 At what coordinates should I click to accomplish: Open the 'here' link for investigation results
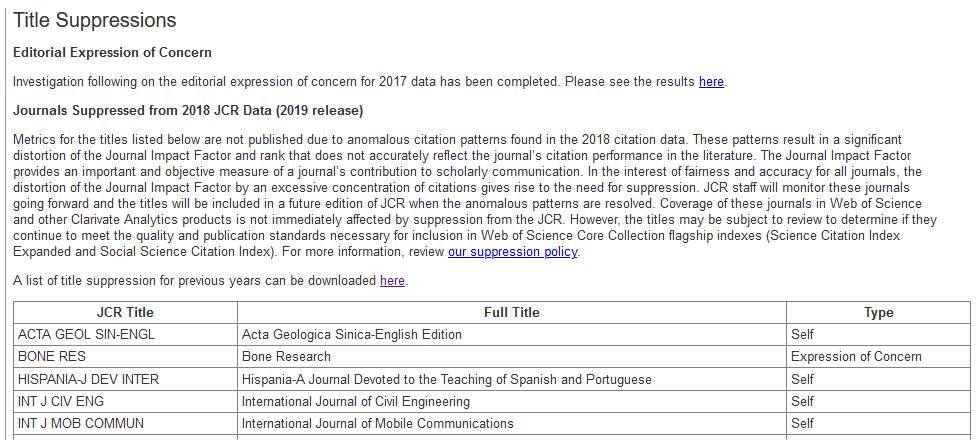[711, 82]
